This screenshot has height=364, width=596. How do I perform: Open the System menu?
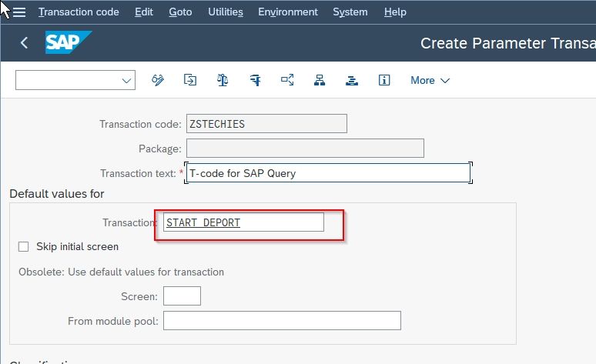click(350, 12)
